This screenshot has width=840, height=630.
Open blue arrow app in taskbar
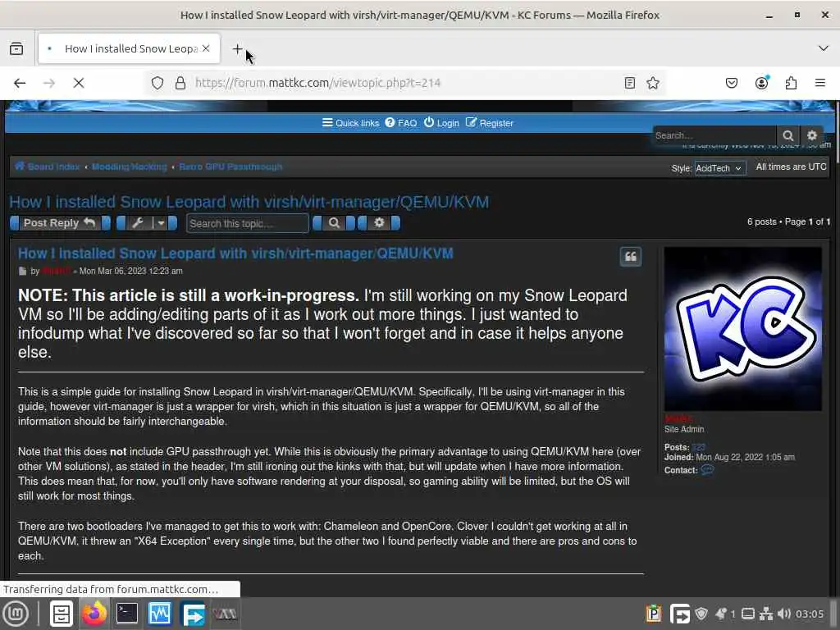click(193, 614)
